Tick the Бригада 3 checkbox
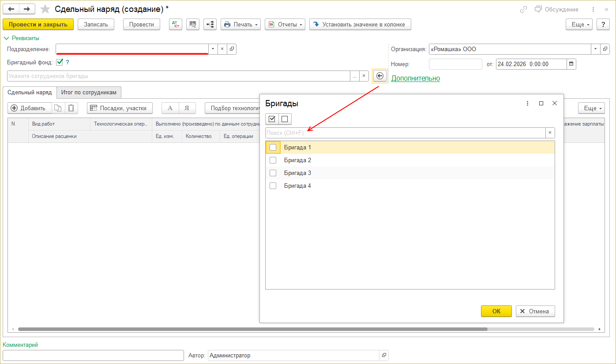The image size is (616, 364). click(273, 173)
